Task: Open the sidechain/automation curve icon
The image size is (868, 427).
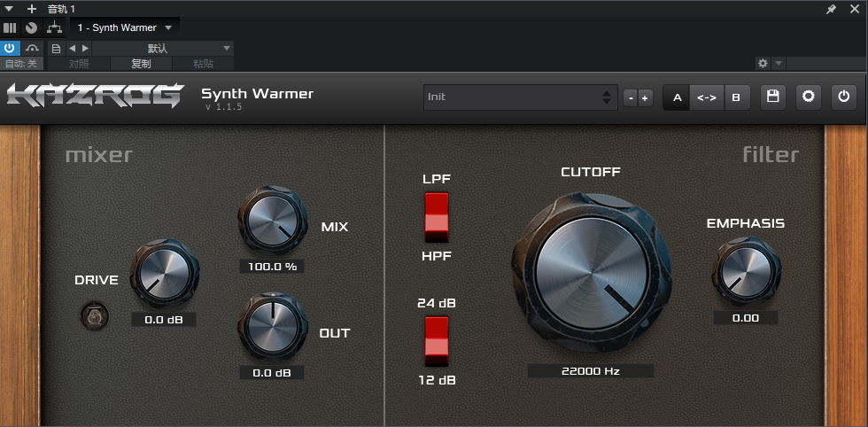Action: tap(32, 48)
